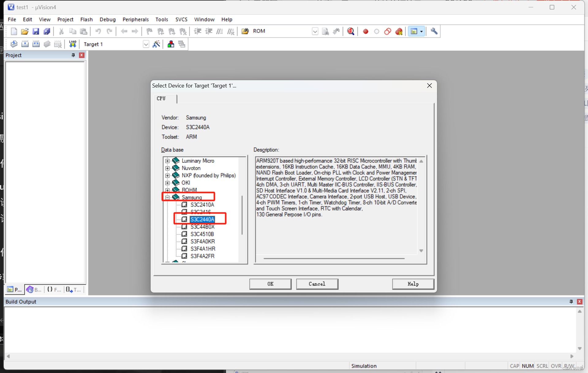Screen dimensions: 588x373
Task: Click the Download LOAD icon
Action: pos(73,44)
